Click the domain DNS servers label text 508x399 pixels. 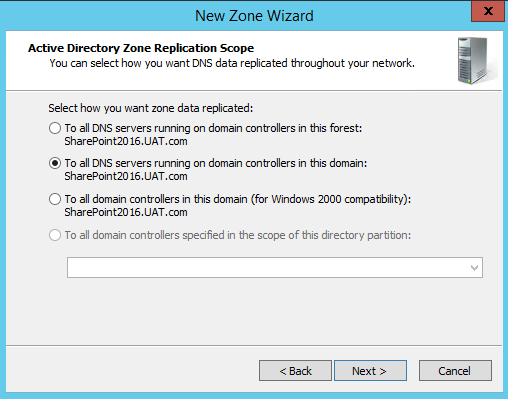(216, 163)
